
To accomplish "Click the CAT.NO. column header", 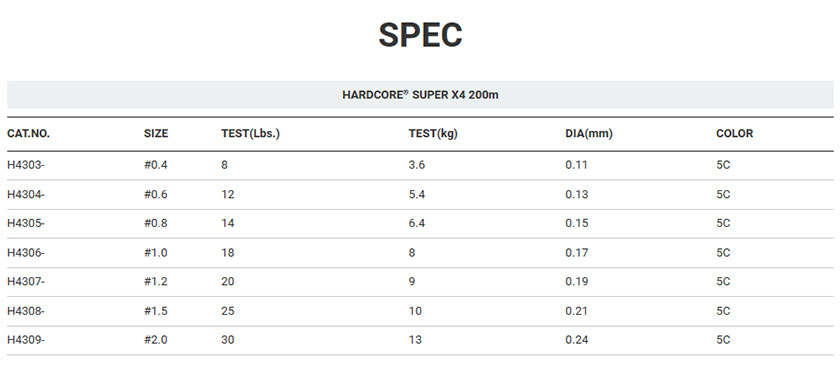I will point(28,134).
